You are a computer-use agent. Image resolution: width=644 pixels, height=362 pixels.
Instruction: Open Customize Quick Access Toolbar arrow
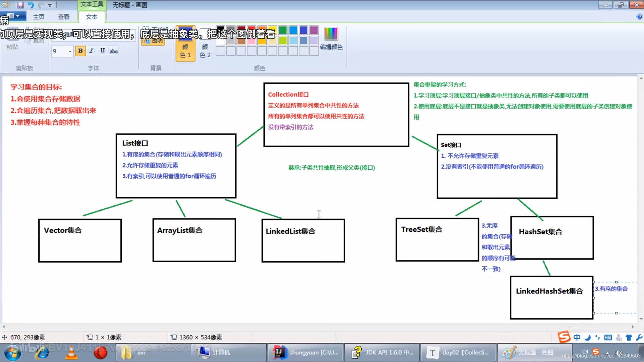50,5
